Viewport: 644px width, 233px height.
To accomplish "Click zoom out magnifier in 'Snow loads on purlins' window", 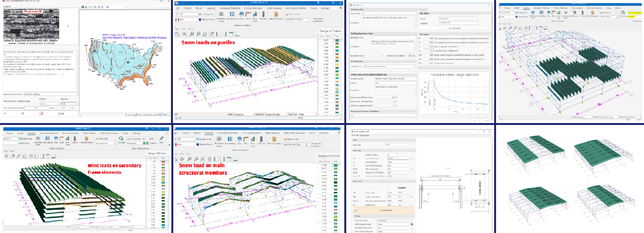I will (x=198, y=34).
